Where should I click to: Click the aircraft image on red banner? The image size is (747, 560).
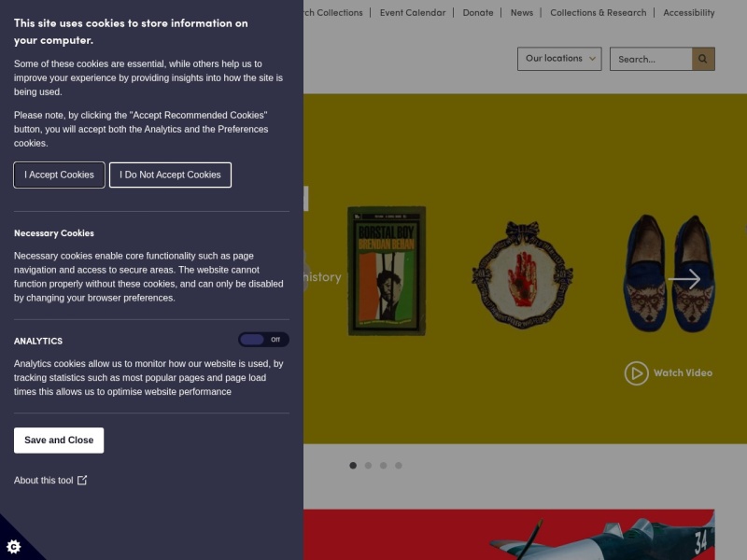coord(601,538)
